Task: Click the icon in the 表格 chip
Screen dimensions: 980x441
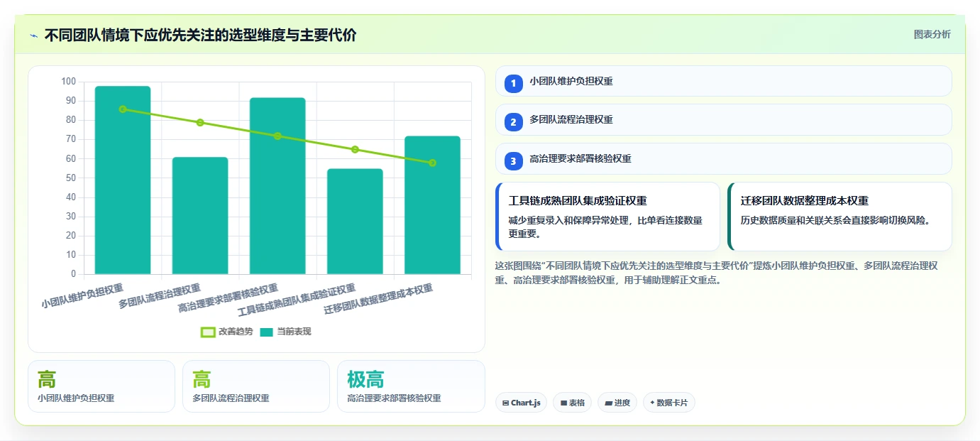Action: point(563,403)
